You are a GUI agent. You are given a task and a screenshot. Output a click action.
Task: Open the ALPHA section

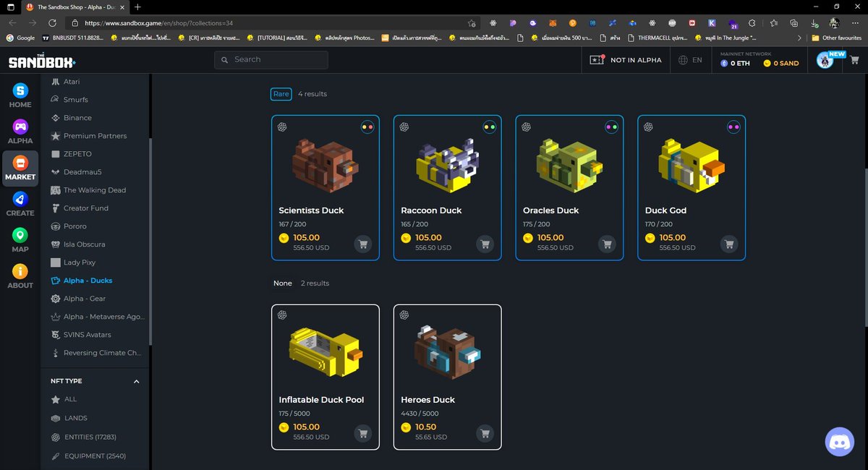pyautogui.click(x=20, y=132)
